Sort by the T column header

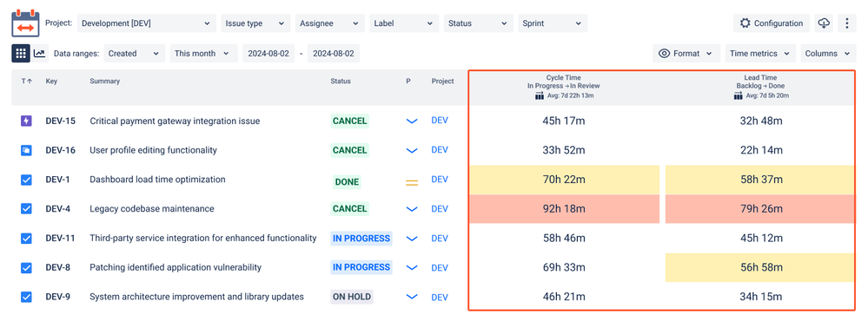(27, 82)
